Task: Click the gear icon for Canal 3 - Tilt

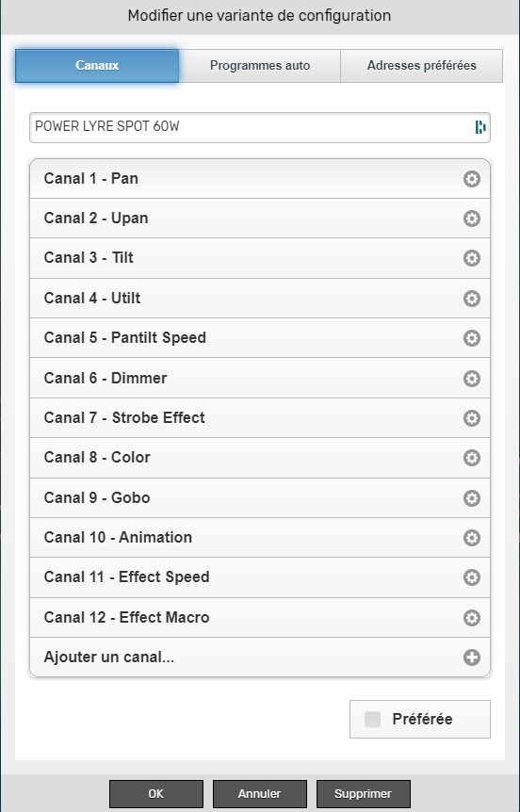Action: click(471, 258)
